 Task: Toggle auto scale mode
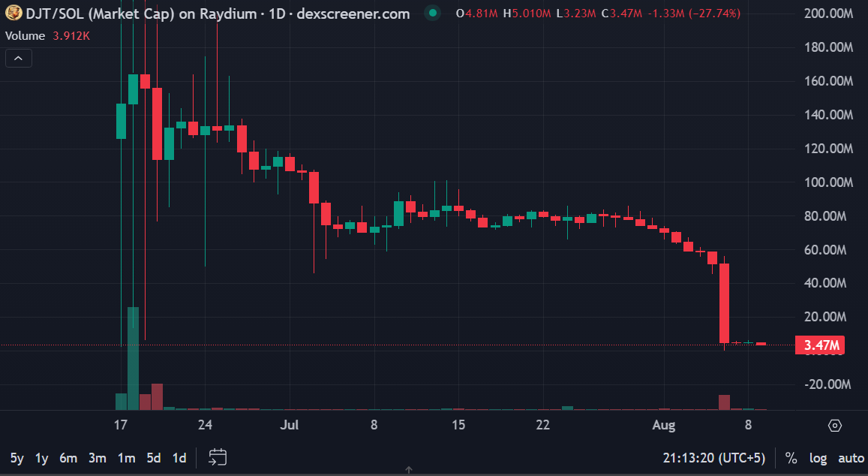point(851,458)
